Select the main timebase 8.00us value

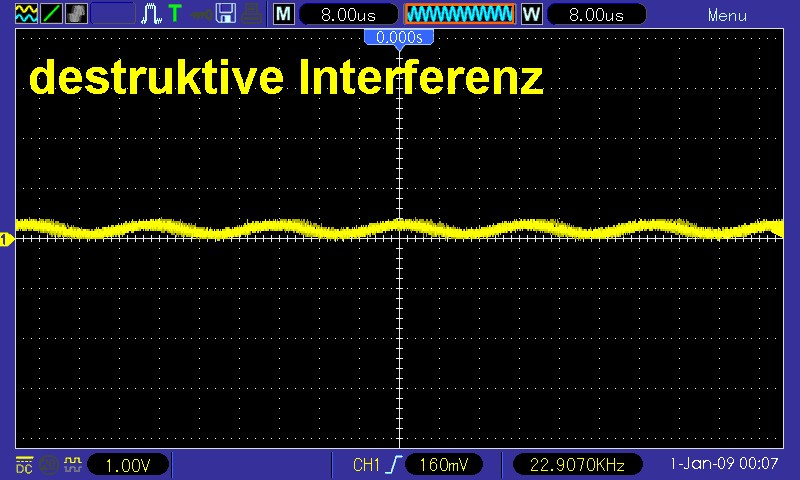348,14
